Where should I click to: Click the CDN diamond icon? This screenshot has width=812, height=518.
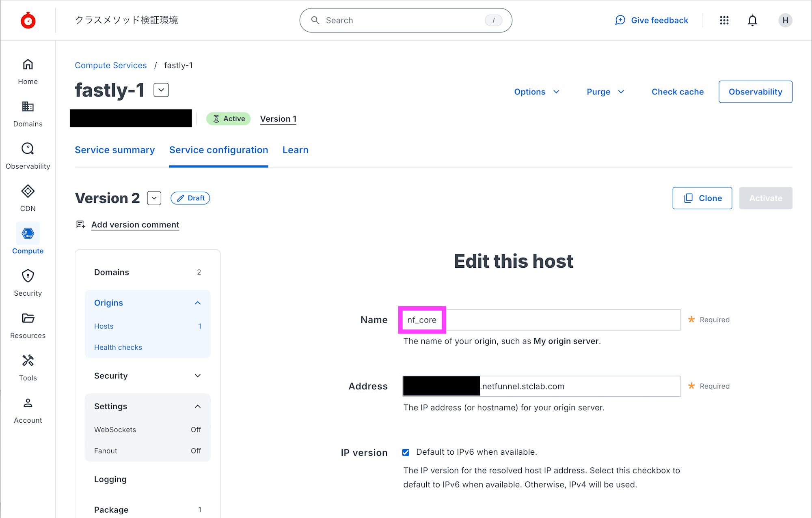(x=28, y=191)
